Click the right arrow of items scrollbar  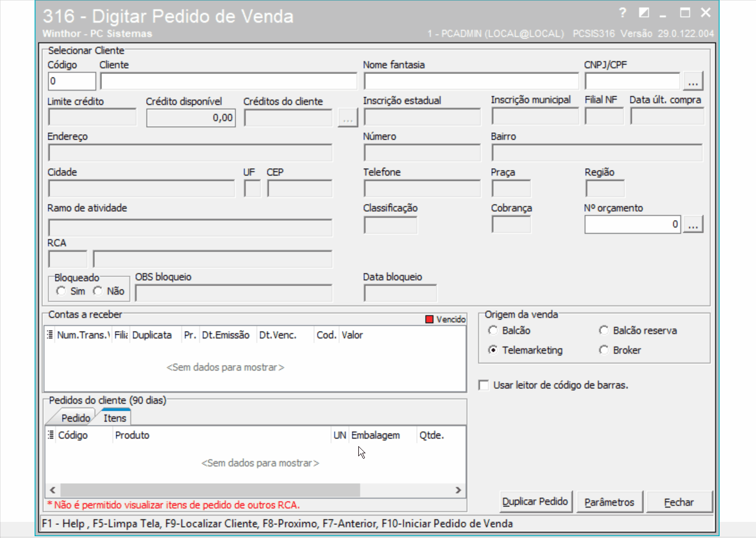[458, 490]
